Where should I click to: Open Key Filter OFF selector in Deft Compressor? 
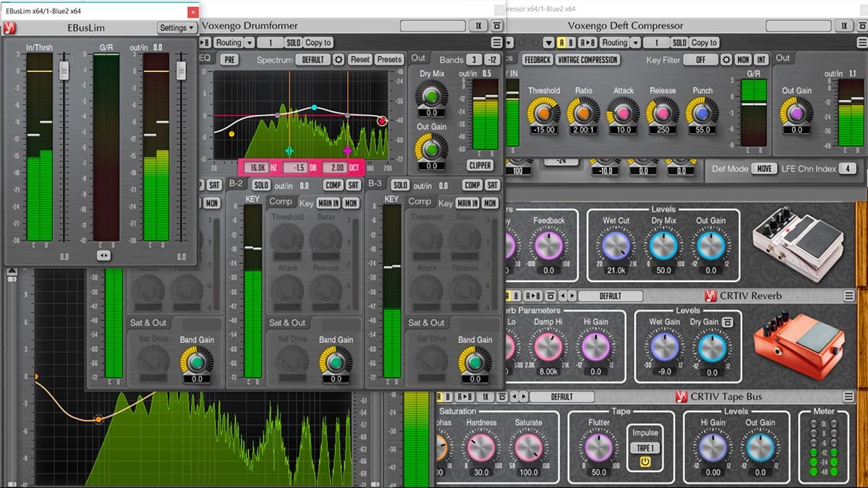(x=700, y=59)
